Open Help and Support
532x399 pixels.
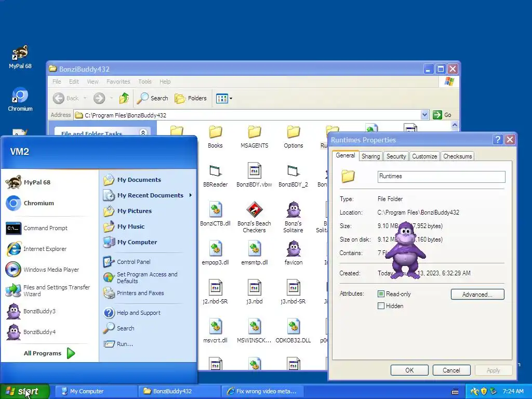pyautogui.click(x=131, y=312)
